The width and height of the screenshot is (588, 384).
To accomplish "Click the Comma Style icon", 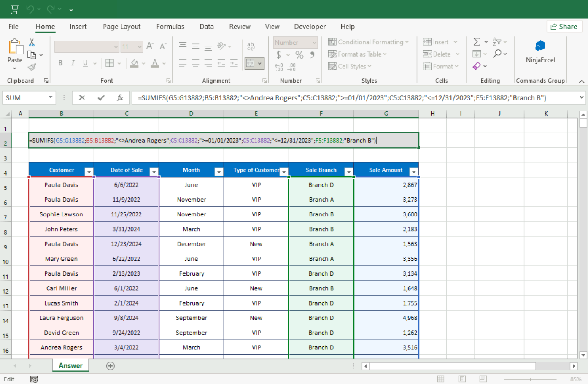I will pyautogui.click(x=312, y=55).
